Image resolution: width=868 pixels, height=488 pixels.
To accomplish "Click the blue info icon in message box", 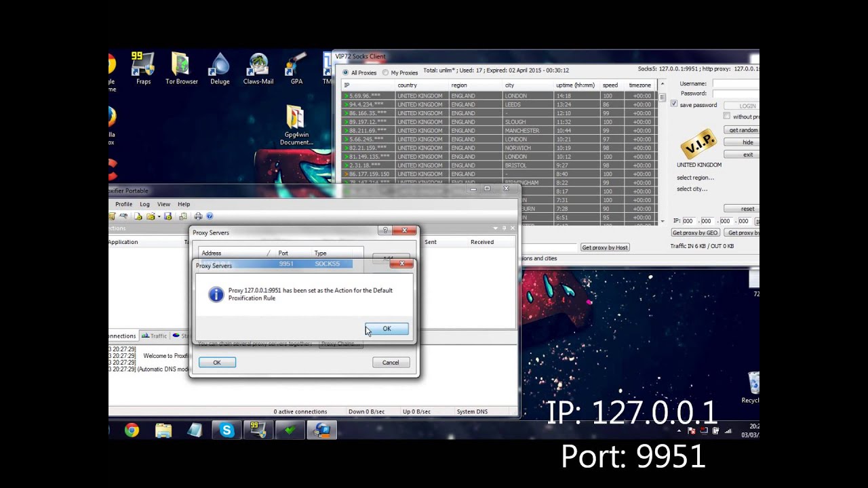I will 216,294.
